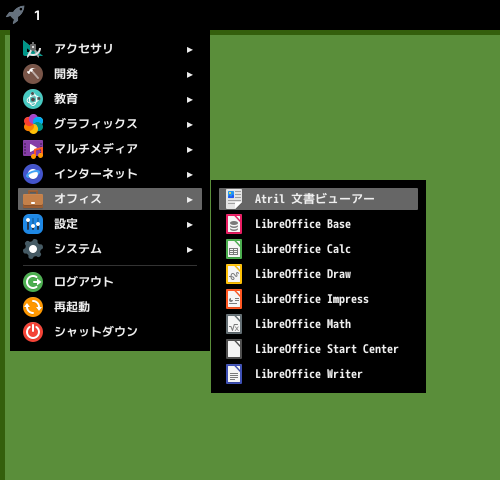Launch LibreOffice Start Center from submenu
Viewport: 500px width, 480px height.
[x=318, y=349]
